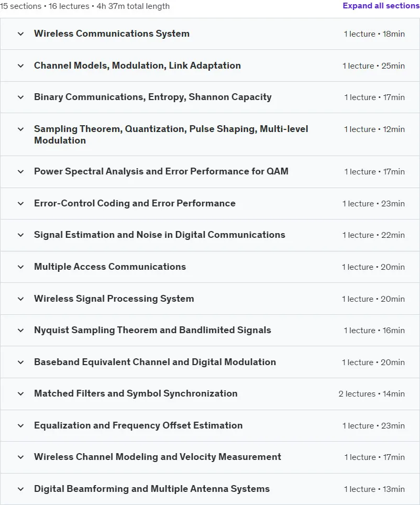
Task: Click chevron beside Power Spectral Analysis section
Action: [x=20, y=172]
